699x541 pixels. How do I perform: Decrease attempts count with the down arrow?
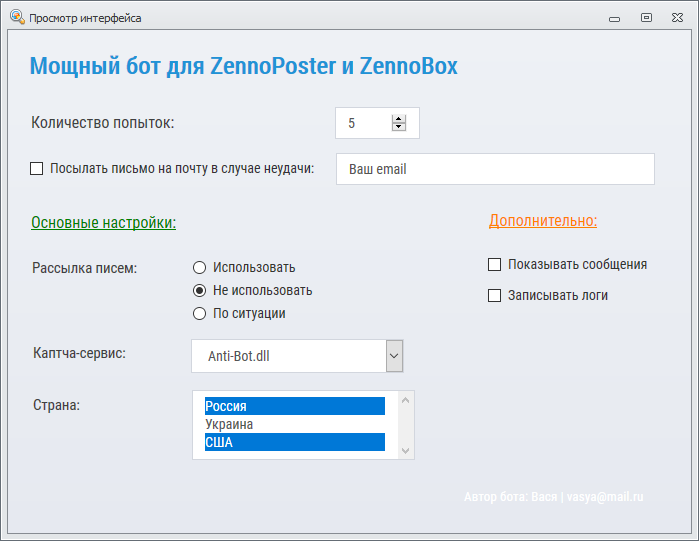[x=399, y=127]
